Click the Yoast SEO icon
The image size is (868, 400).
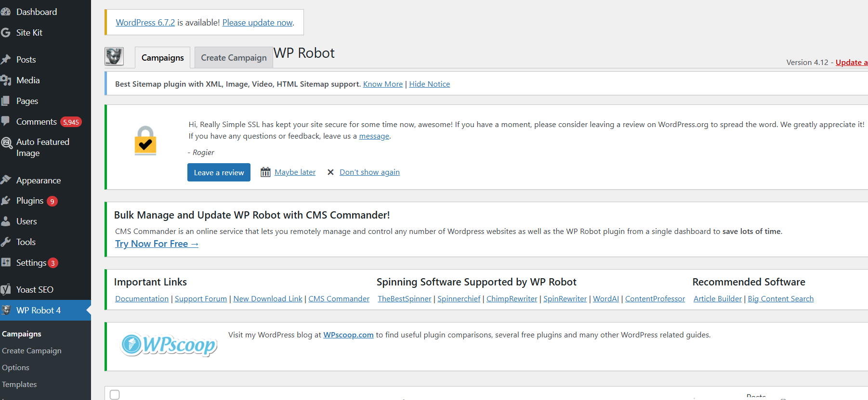coord(5,290)
